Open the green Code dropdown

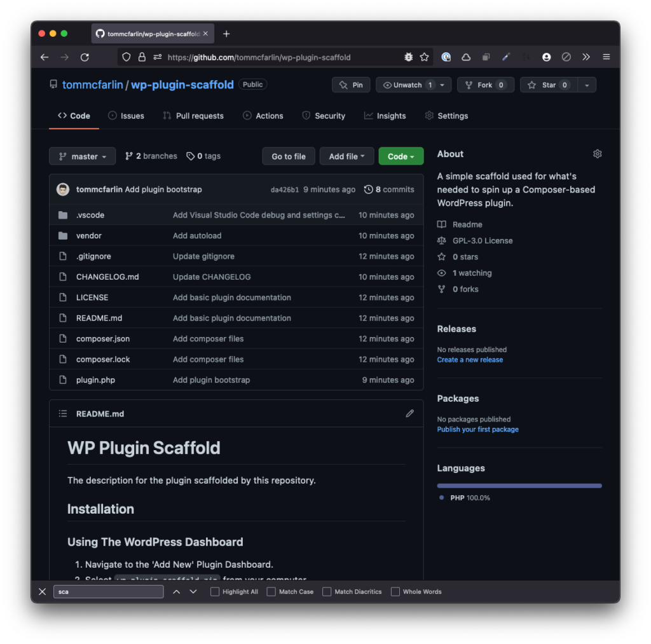coord(401,156)
